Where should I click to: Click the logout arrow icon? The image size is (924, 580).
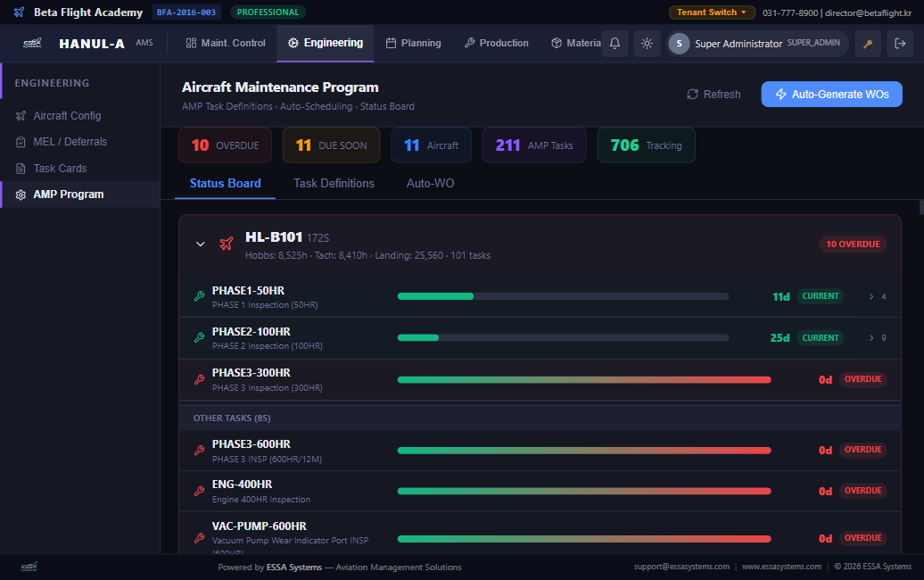pyautogui.click(x=900, y=44)
